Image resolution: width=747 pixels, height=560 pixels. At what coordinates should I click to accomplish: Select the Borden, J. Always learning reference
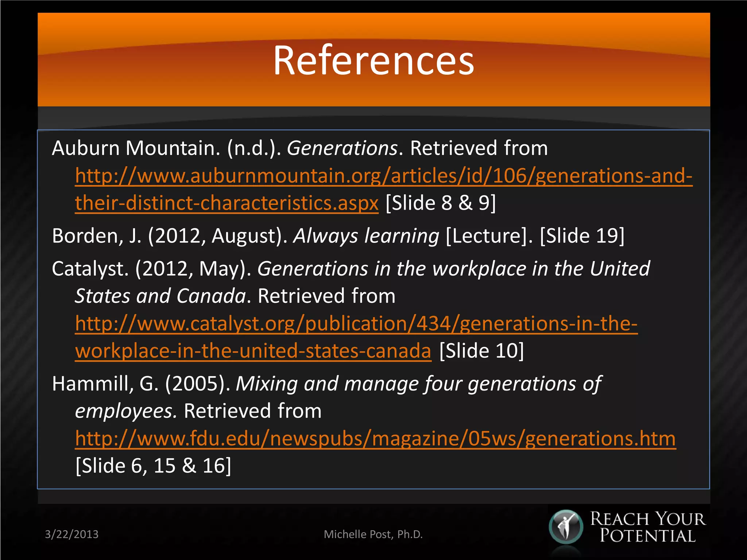pyautogui.click(x=338, y=236)
